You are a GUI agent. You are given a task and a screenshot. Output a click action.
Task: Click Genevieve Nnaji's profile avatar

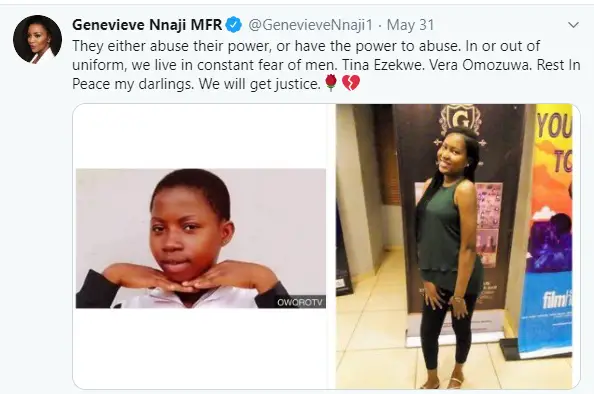(x=37, y=39)
